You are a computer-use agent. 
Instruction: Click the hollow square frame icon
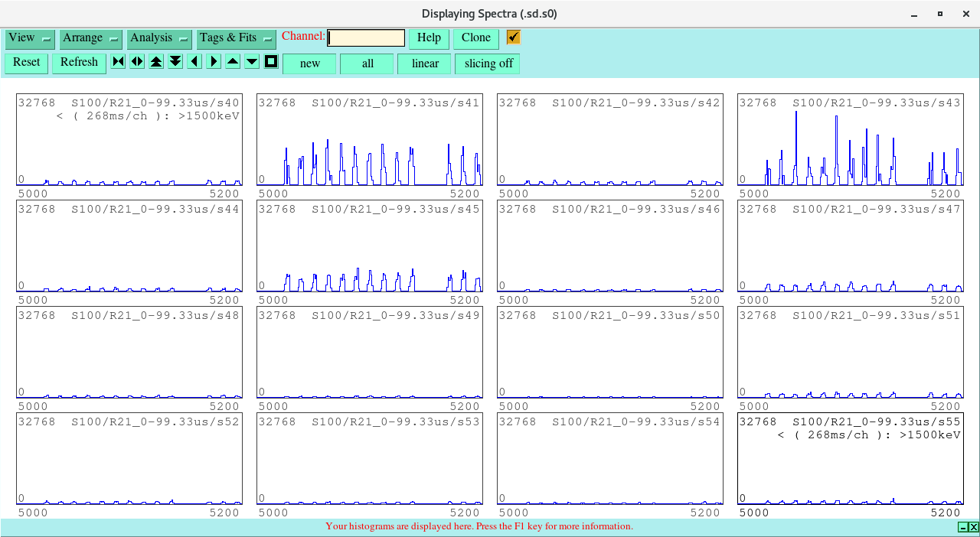[271, 62]
